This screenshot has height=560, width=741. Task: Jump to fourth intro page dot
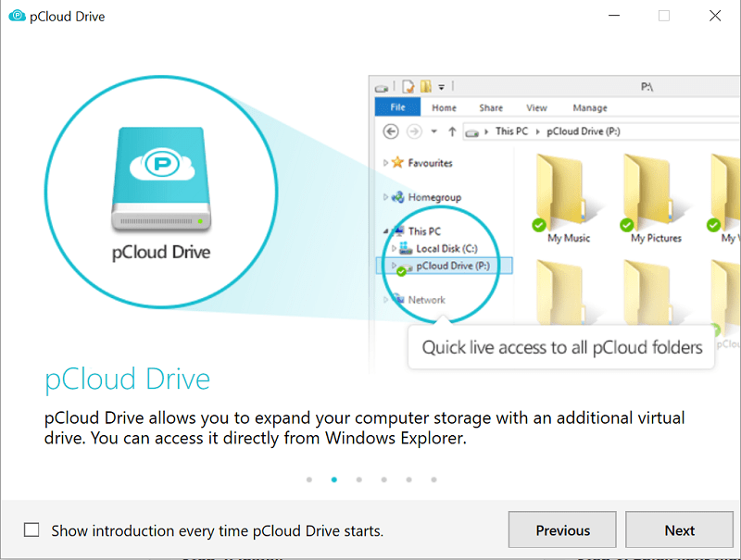tap(384, 479)
